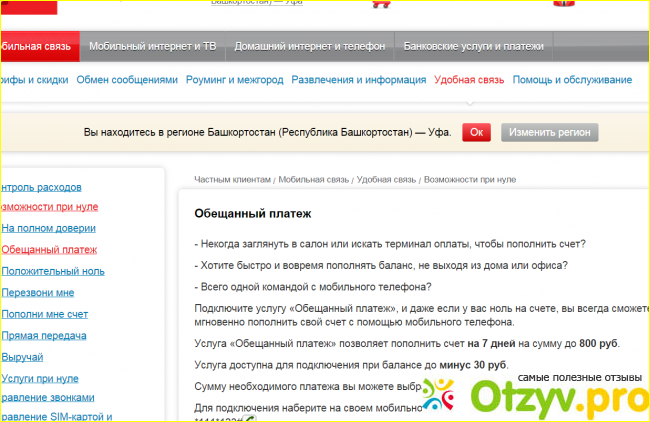Click Возможности при нуле breadcrumb link
650x422 pixels.
pyautogui.click(x=469, y=179)
